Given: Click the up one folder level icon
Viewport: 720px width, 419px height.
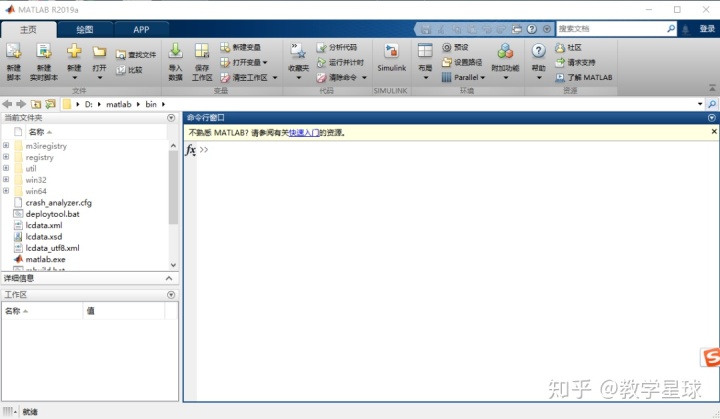Looking at the screenshot, I should tap(36, 104).
